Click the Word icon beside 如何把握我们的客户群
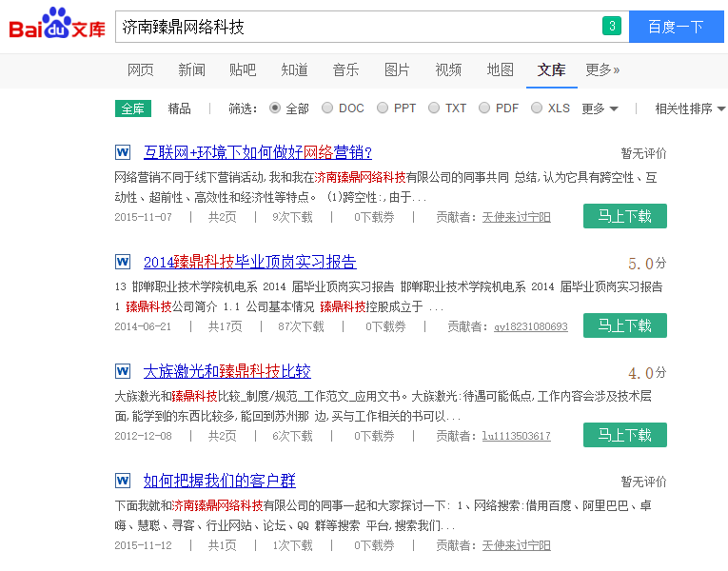 (x=123, y=481)
